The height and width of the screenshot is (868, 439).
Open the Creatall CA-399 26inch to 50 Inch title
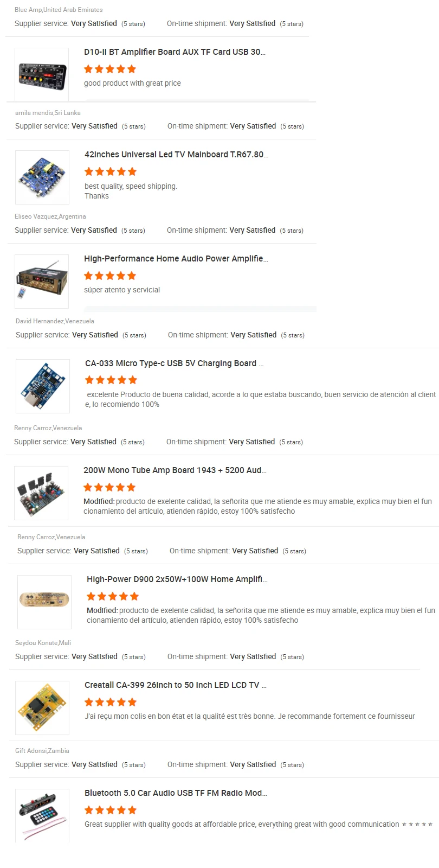175,685
